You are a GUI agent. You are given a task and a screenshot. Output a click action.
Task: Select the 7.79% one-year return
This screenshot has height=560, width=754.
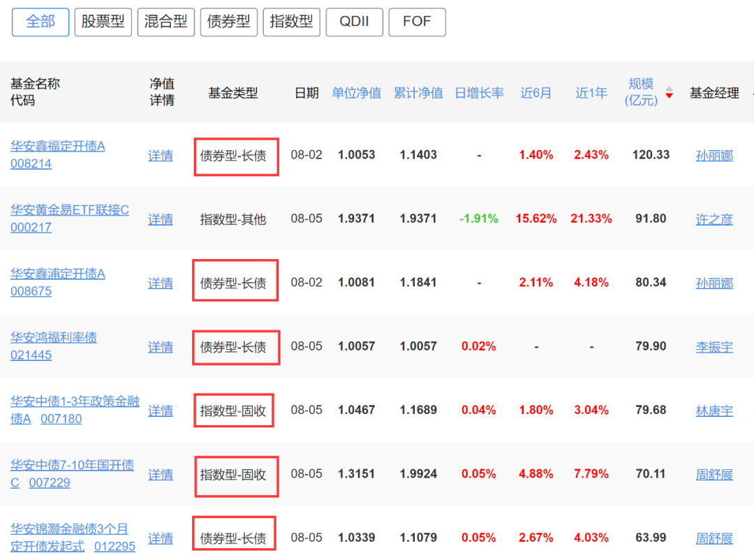click(591, 474)
